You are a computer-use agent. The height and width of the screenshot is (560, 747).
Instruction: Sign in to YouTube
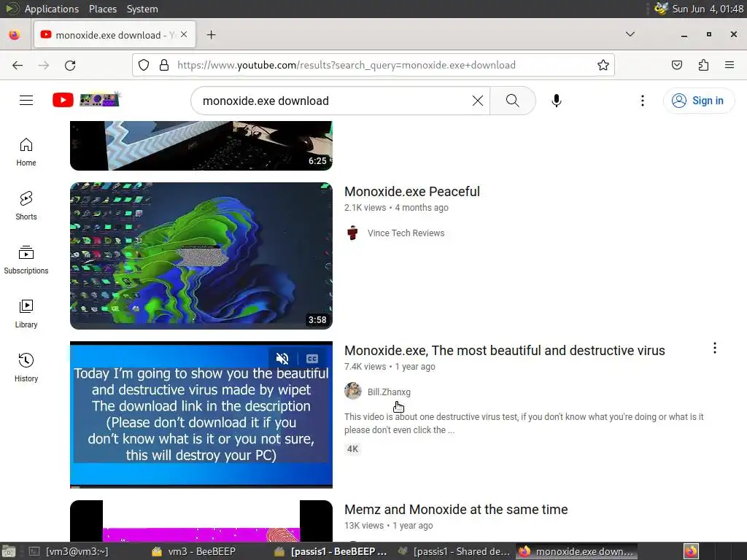tap(698, 101)
